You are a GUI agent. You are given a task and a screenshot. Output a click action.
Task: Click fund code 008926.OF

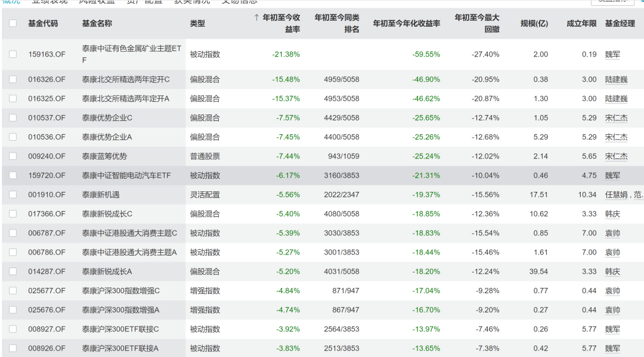click(47, 349)
